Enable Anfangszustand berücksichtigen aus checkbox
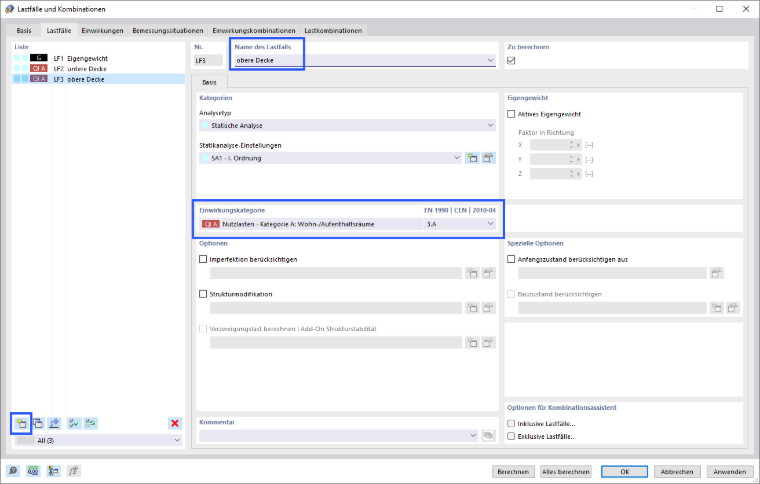 click(x=511, y=259)
